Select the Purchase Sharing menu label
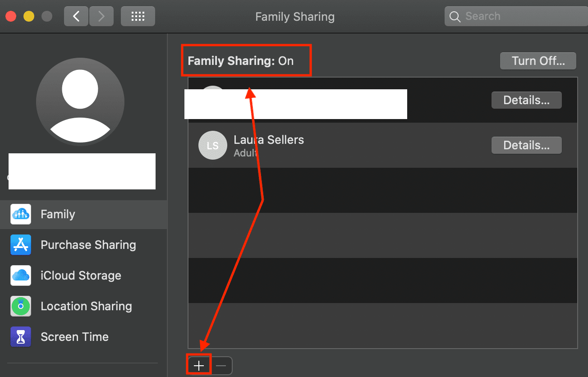The width and height of the screenshot is (588, 377). [88, 245]
